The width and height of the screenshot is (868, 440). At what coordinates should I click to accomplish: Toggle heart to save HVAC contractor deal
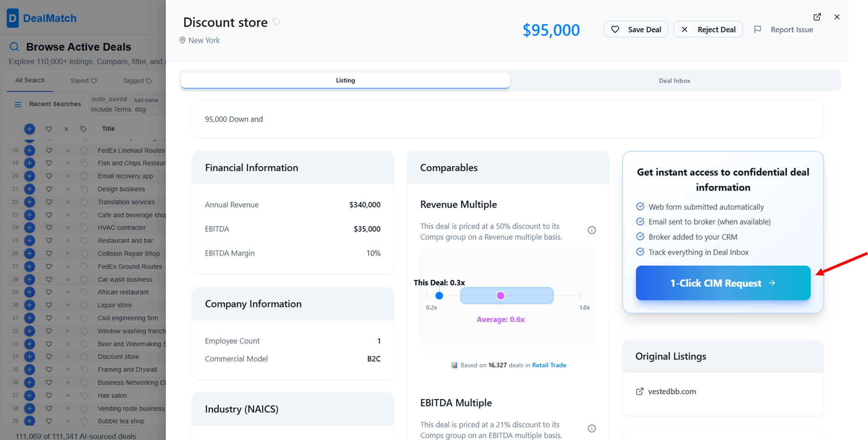(x=49, y=227)
